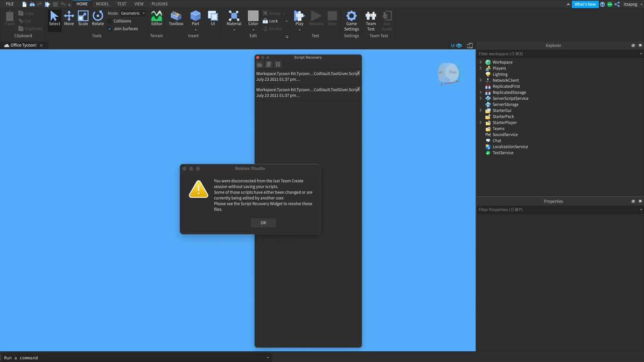Open What's New
This screenshot has height=362, width=644.
click(585, 4)
